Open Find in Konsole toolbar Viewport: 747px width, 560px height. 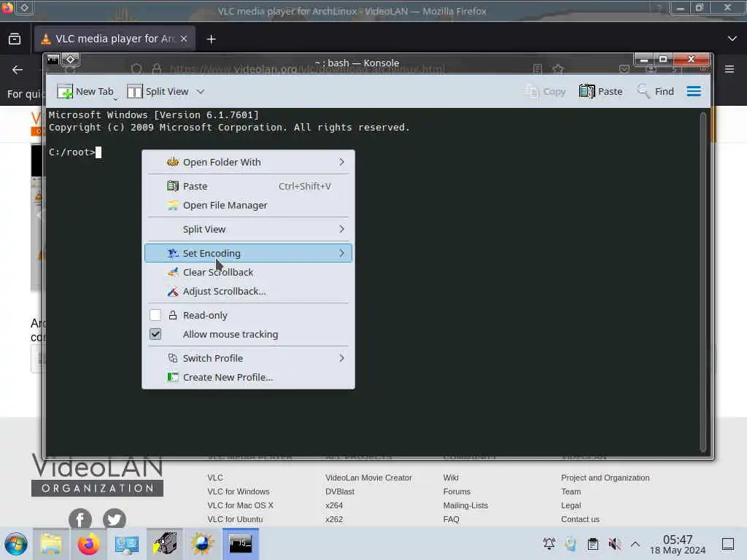656,91
